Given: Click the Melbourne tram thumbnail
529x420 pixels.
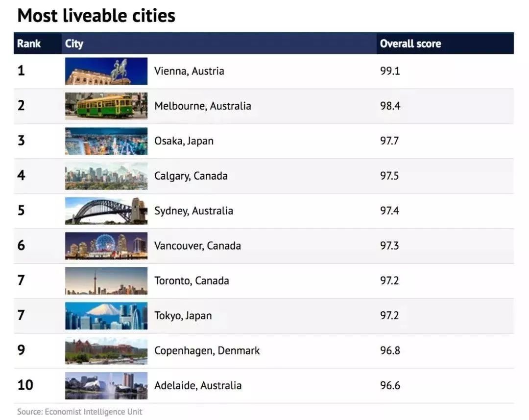Looking at the screenshot, I should click(106, 106).
